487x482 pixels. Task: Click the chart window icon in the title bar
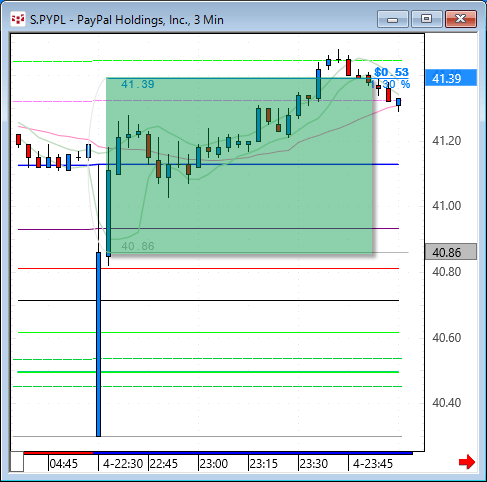click(17, 19)
